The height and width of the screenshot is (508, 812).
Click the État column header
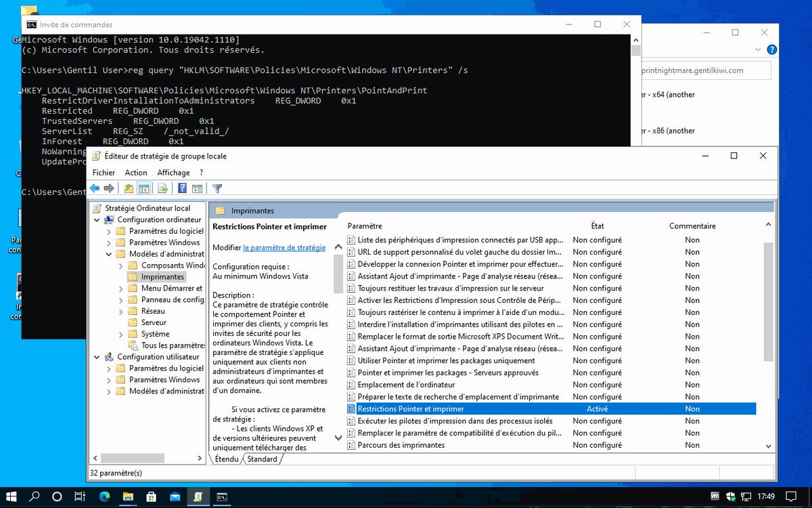[x=597, y=226]
